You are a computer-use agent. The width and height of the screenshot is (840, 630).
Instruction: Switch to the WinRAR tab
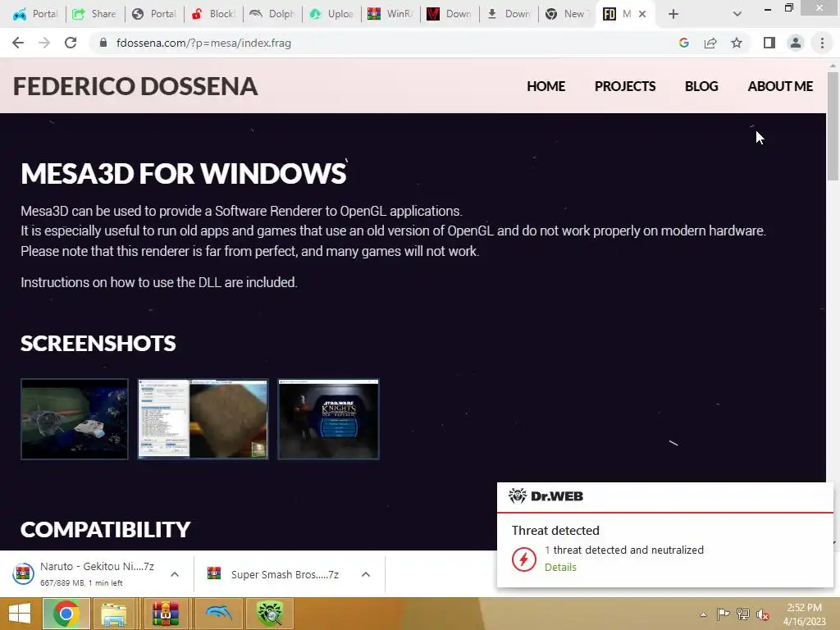tap(390, 14)
